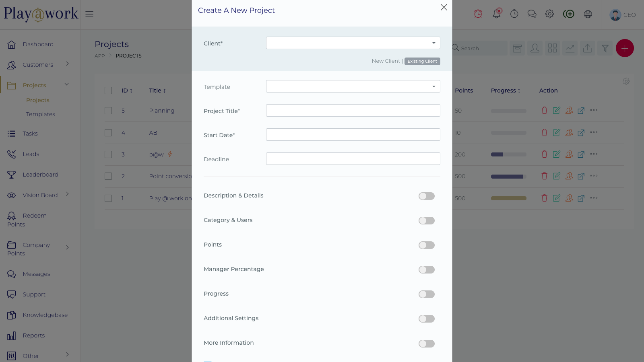Viewport: 644px width, 362px height.
Task: Click the alarm clock icon in header
Action: tap(478, 14)
